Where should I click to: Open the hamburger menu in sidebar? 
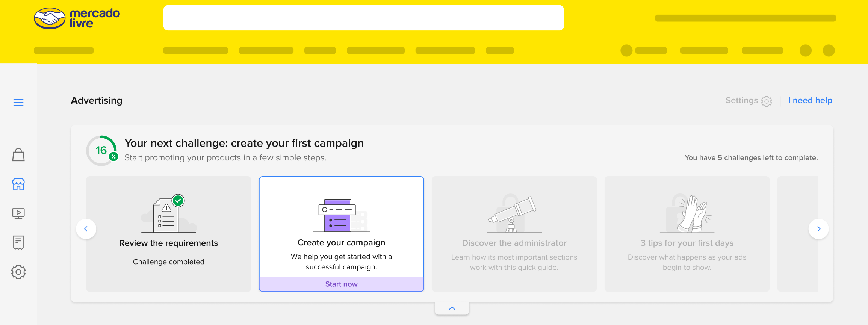coord(18,102)
